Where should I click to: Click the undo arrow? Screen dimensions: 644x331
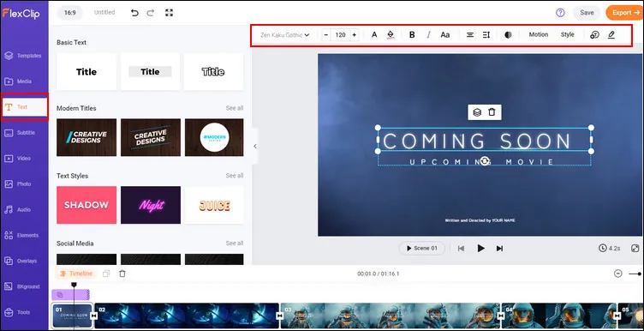click(134, 13)
